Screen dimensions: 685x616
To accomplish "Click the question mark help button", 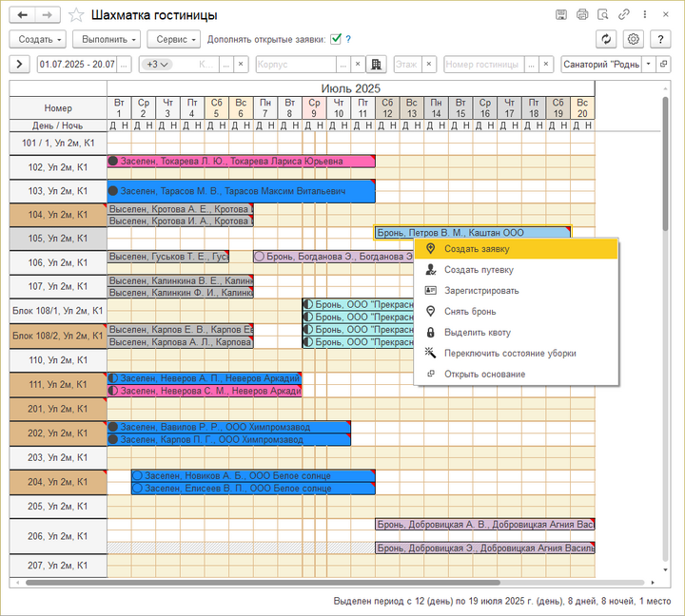I will tap(660, 39).
